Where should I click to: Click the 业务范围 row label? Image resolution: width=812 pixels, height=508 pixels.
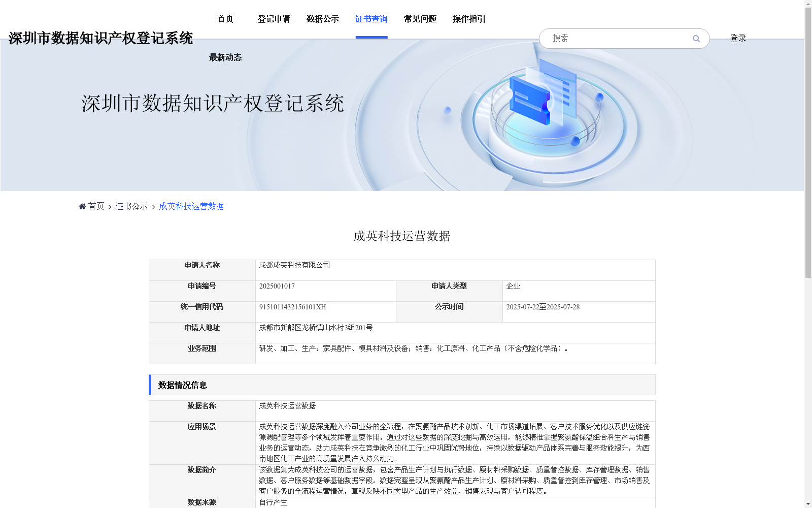pos(202,348)
